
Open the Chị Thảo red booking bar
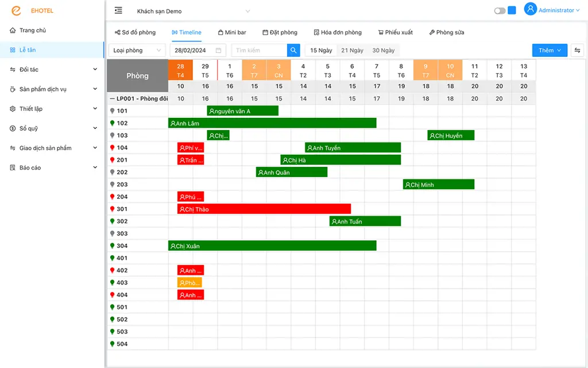point(264,209)
